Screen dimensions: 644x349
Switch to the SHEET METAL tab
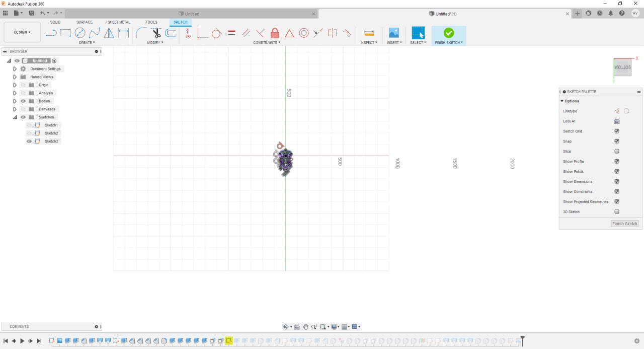[x=119, y=22]
